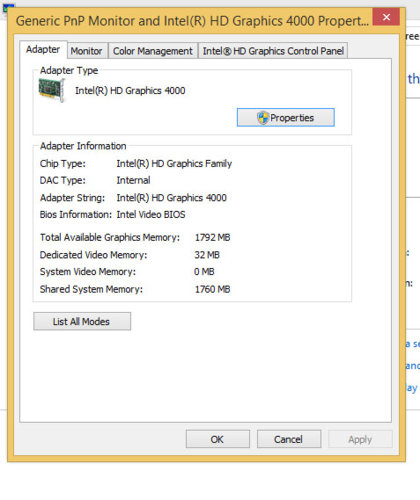The height and width of the screenshot is (500, 420).
Task: Click Chip Type value Intel(R) HD Graphics Family
Action: pyautogui.click(x=174, y=164)
